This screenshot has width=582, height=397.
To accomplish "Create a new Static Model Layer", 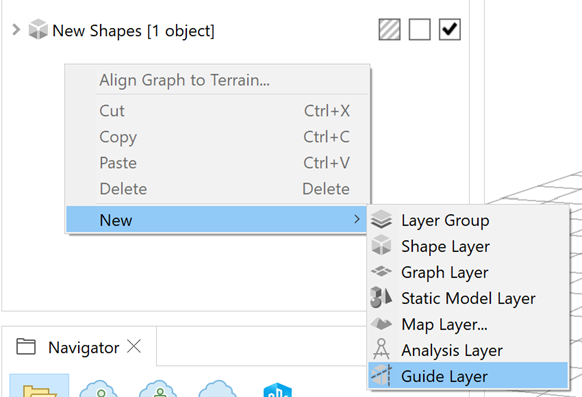I will [468, 298].
